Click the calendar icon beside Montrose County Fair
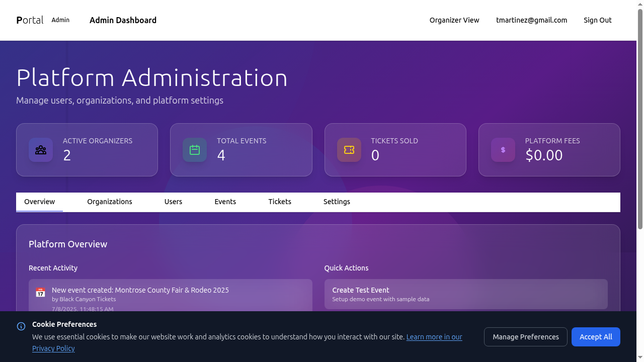Image resolution: width=644 pixels, height=362 pixels. [x=40, y=293]
